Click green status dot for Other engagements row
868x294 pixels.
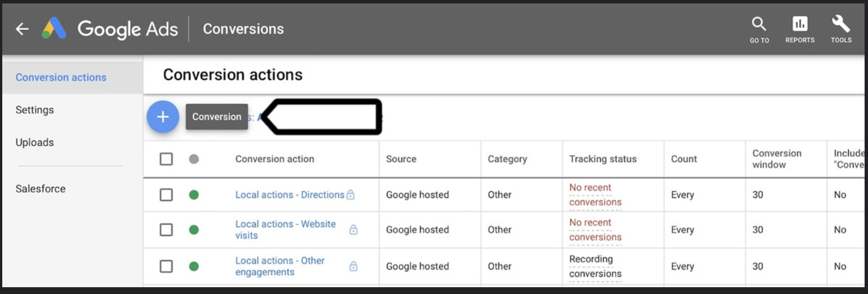click(194, 266)
